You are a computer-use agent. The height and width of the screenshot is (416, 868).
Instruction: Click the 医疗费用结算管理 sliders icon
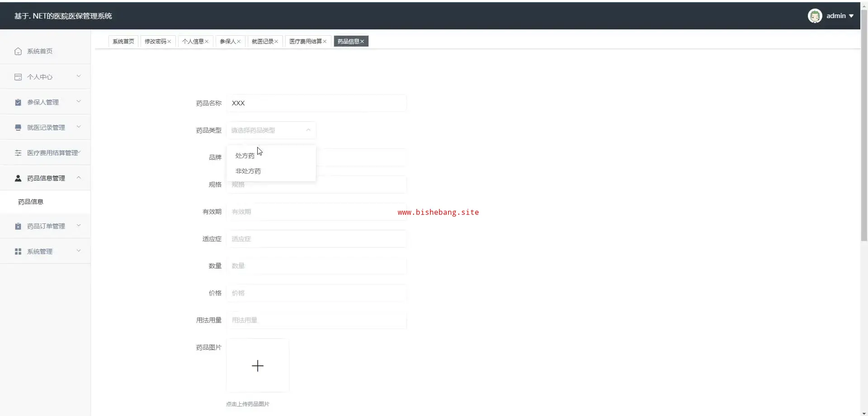coord(18,153)
